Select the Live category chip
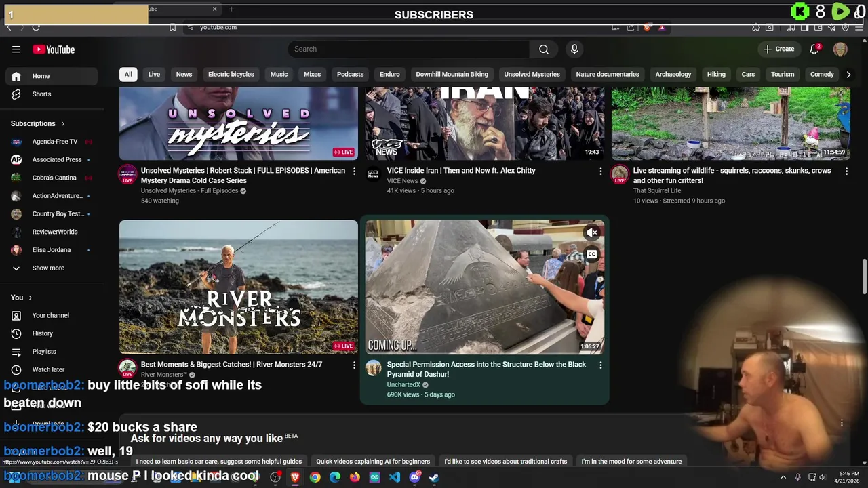This screenshot has width=868, height=488. coord(154,75)
